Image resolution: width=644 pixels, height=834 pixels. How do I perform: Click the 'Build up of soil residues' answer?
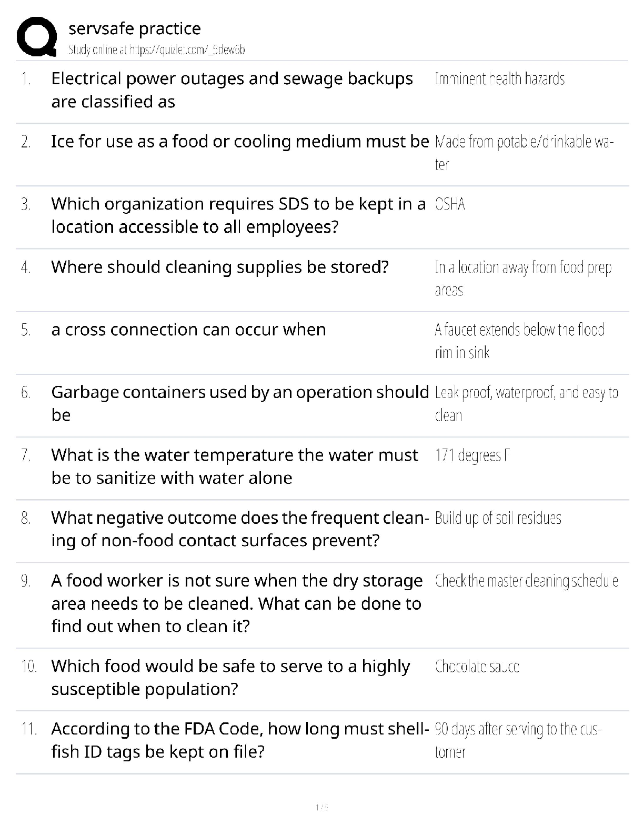(498, 518)
